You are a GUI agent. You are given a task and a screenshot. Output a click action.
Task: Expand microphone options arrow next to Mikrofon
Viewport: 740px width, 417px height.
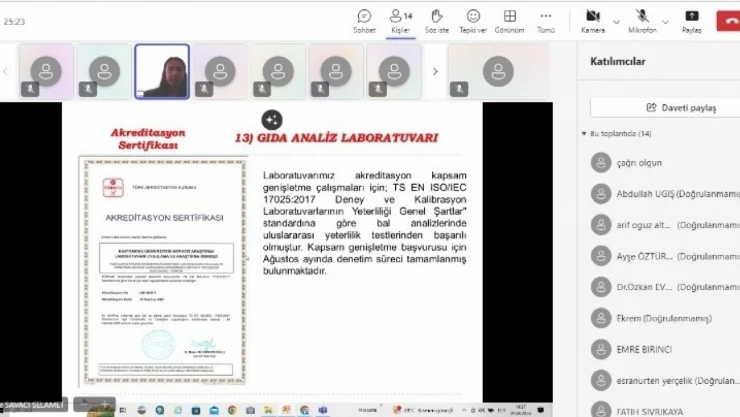click(x=665, y=22)
